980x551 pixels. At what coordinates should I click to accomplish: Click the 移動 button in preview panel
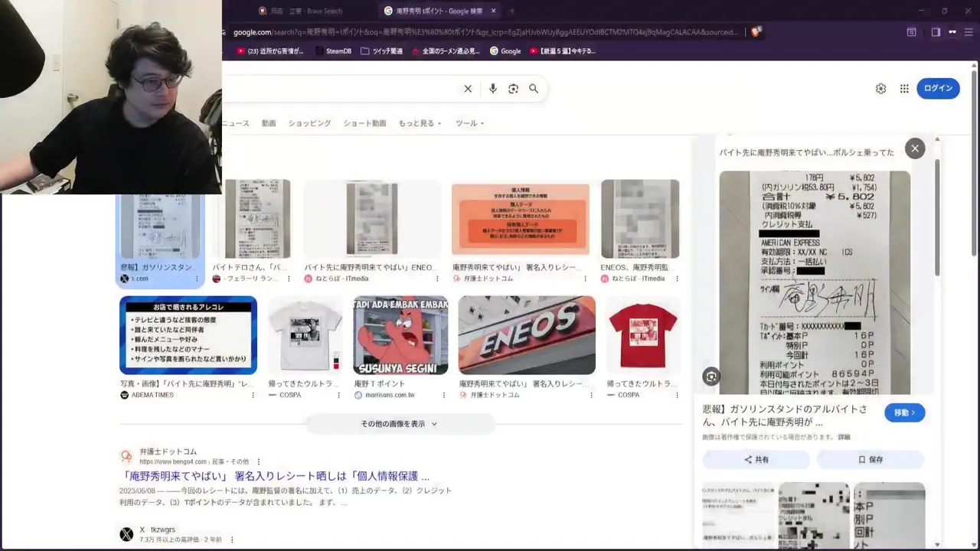905,412
